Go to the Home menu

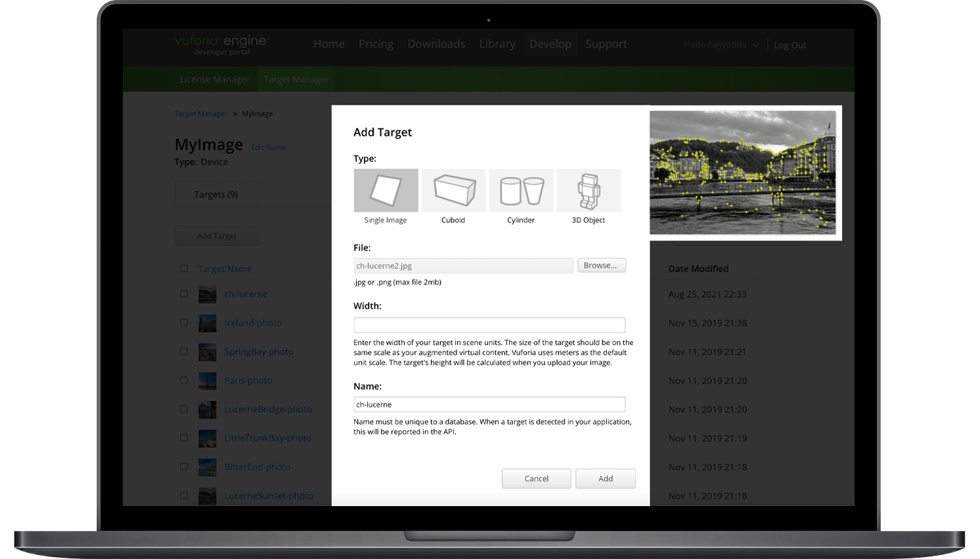pyautogui.click(x=329, y=44)
